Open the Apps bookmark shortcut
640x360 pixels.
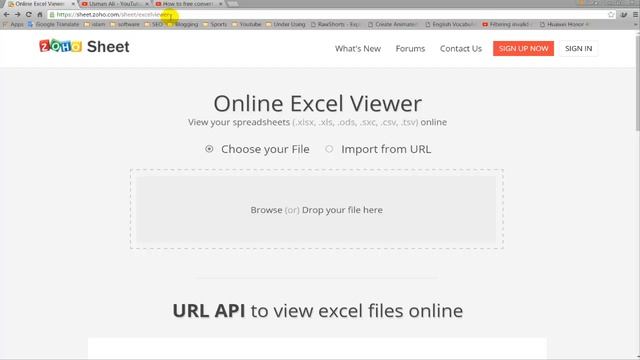(13, 24)
